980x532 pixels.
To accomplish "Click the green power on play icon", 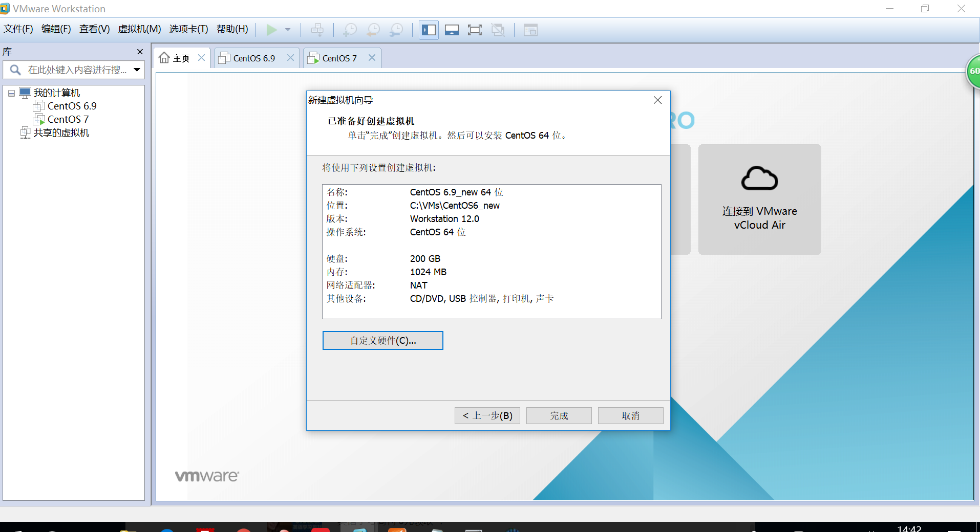I will [271, 30].
